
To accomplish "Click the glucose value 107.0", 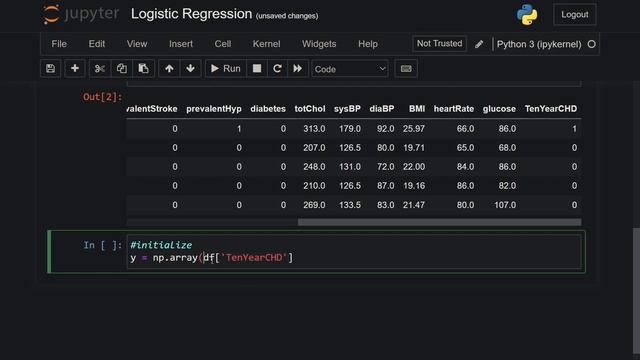I will click(505, 205).
